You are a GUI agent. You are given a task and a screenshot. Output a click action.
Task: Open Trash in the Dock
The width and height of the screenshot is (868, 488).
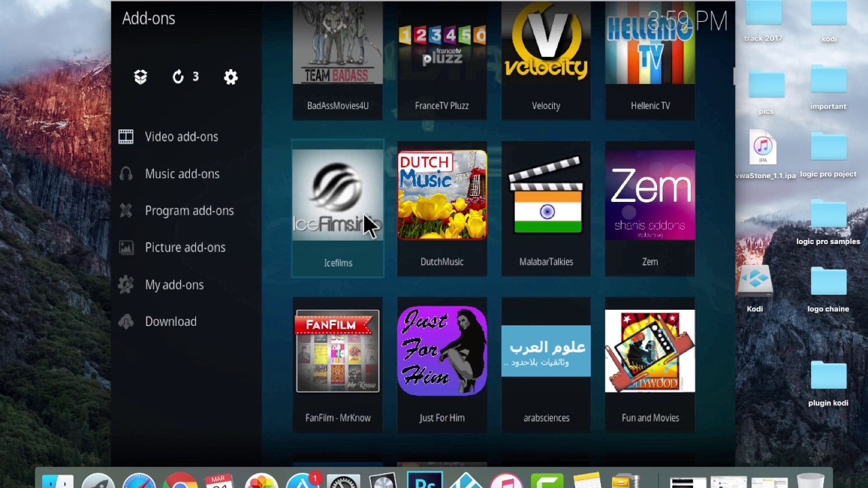point(810,481)
